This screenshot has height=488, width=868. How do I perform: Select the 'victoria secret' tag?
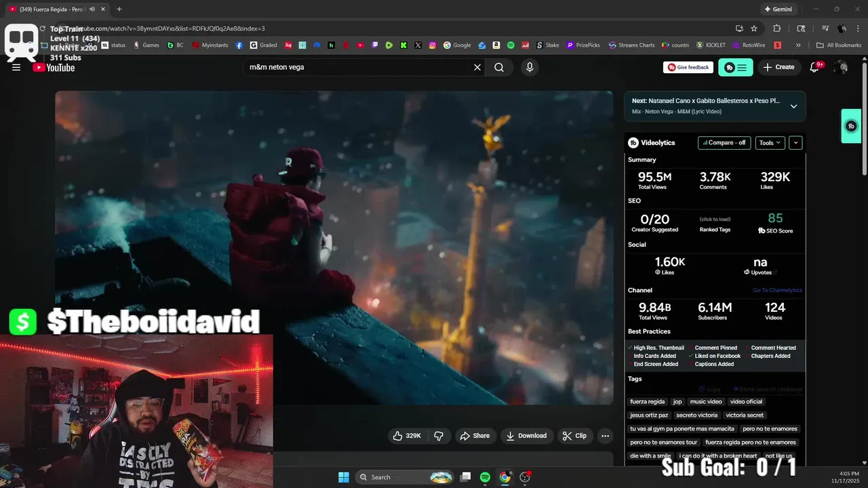745,415
